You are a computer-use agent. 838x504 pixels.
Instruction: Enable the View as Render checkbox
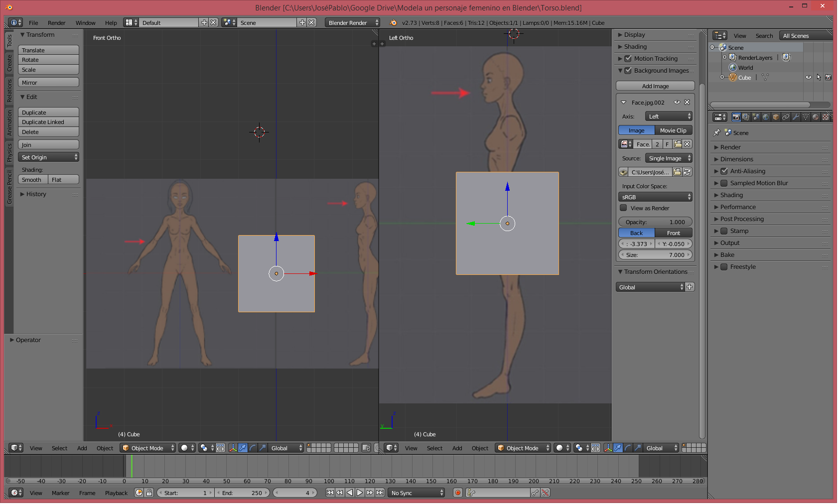pyautogui.click(x=623, y=208)
